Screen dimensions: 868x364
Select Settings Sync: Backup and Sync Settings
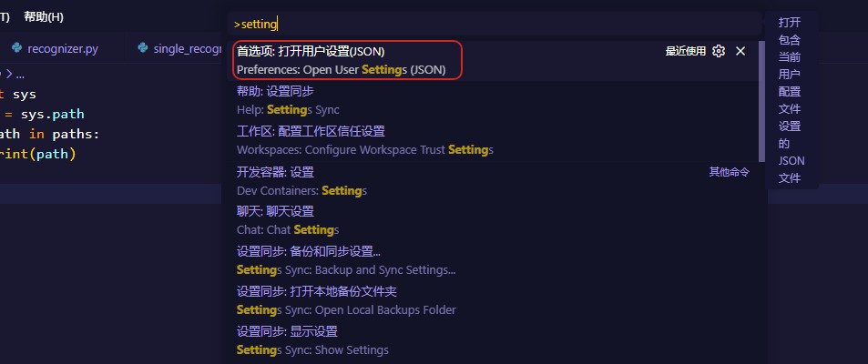tap(494, 260)
